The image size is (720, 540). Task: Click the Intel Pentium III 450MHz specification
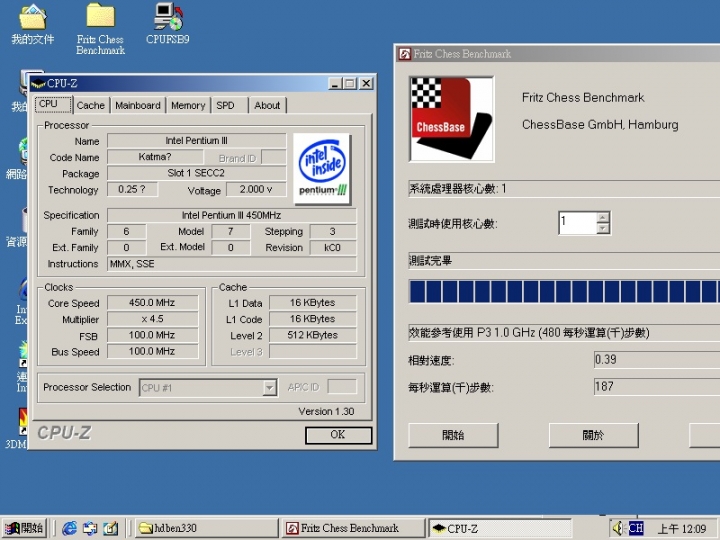(231, 215)
